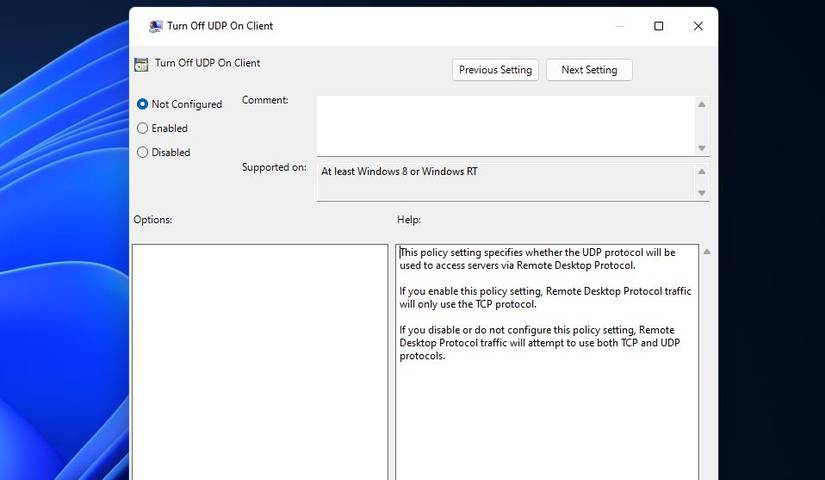The width and height of the screenshot is (825, 480).
Task: Click the 'Comment:' label
Action: 265,100
